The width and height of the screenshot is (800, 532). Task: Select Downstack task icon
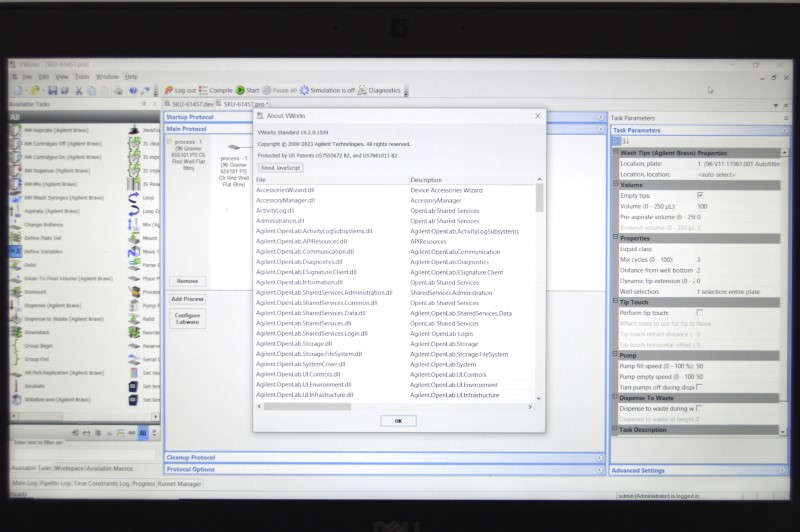pyautogui.click(x=16, y=332)
